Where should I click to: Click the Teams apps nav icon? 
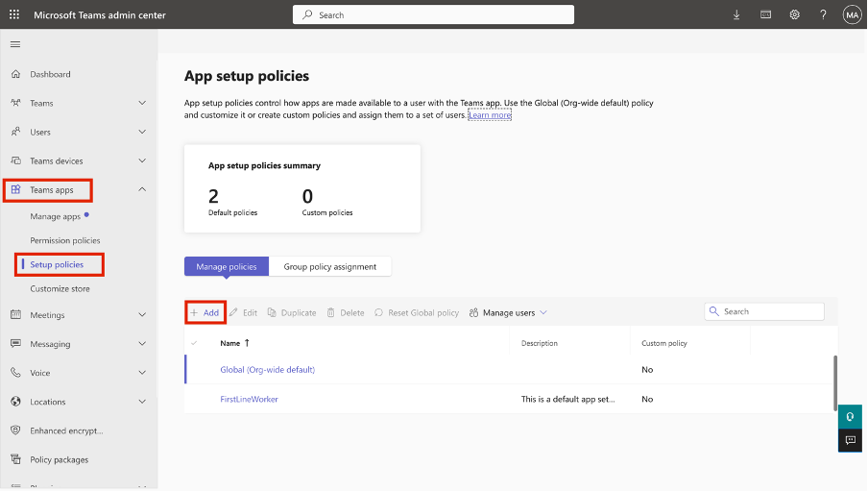(x=15, y=190)
